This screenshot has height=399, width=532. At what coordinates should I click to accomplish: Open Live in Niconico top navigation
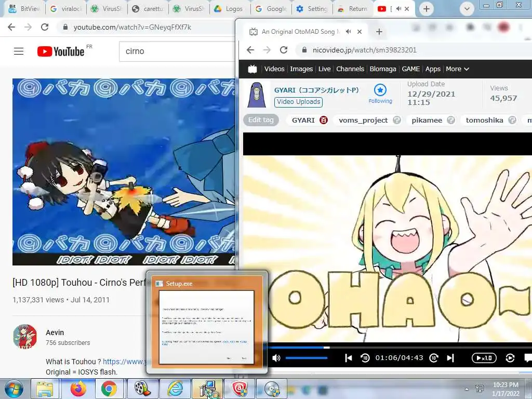[324, 69]
